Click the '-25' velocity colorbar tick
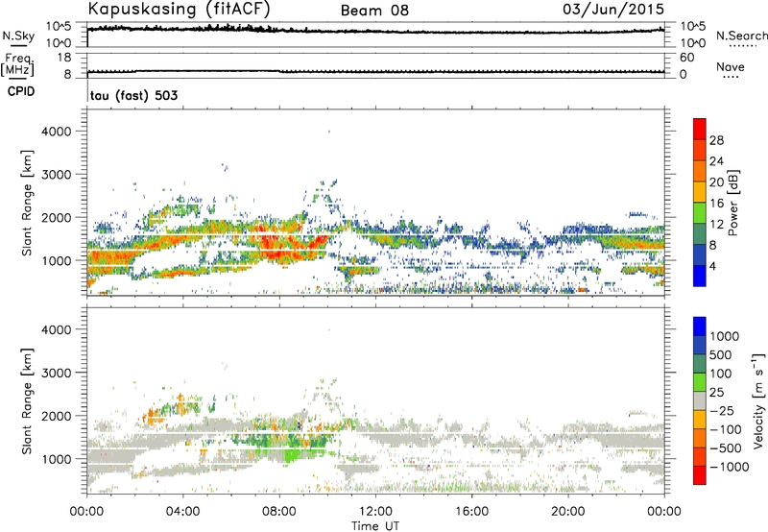 pos(722,410)
